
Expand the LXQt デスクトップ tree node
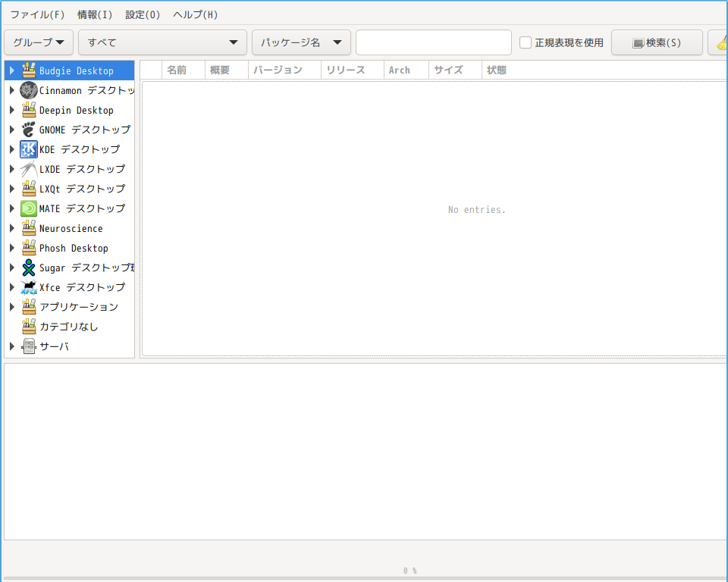(12, 189)
